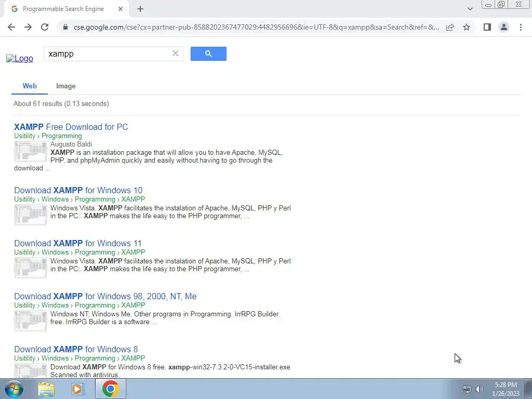Go forward to the next page

tap(28, 27)
